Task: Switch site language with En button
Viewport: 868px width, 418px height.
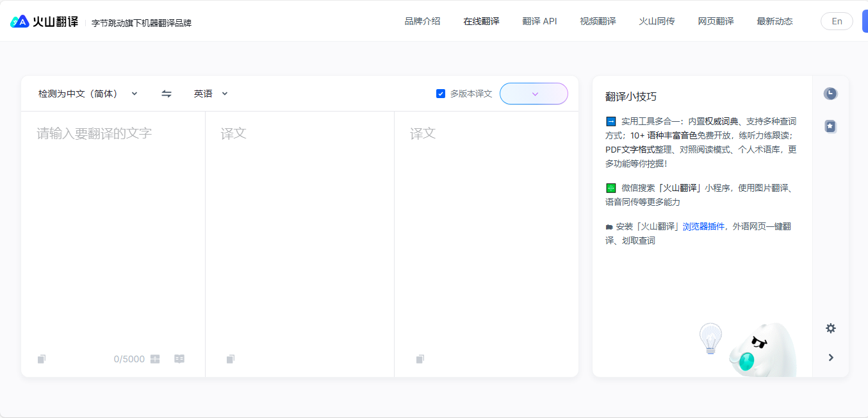Action: [x=837, y=21]
